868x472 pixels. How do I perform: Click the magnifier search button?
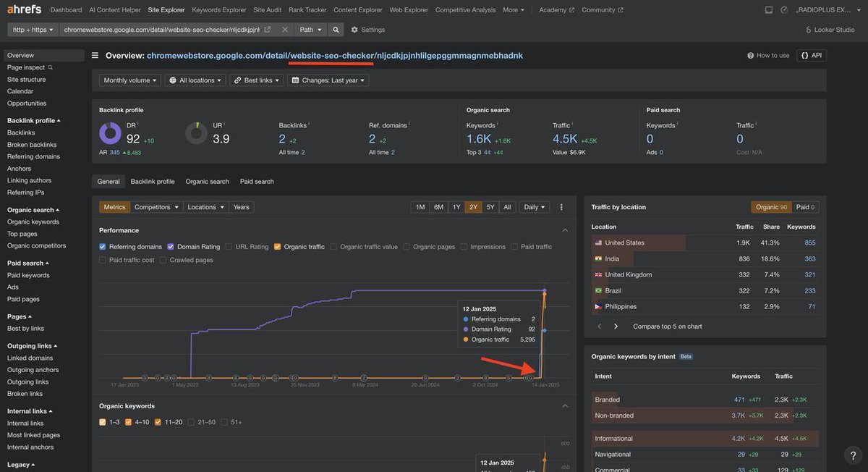pos(336,30)
